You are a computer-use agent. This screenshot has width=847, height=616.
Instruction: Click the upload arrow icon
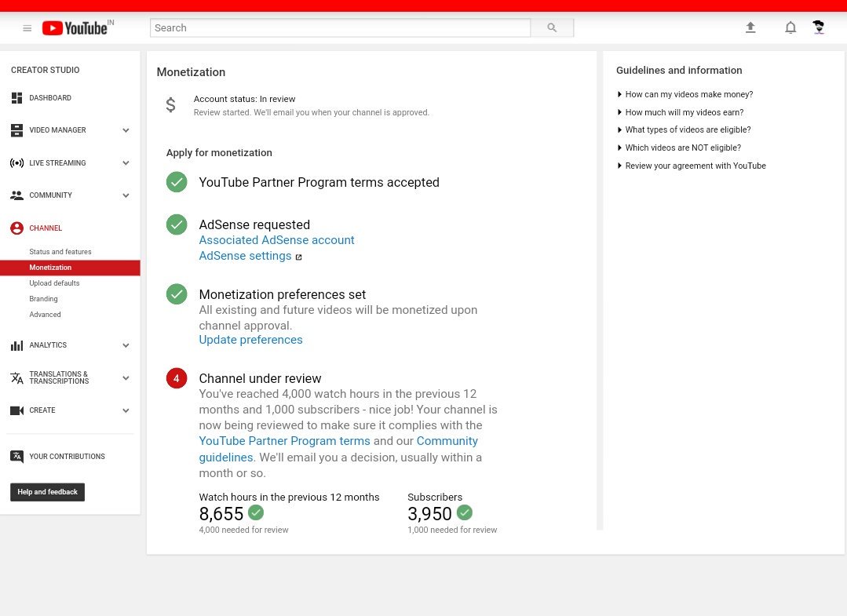(750, 27)
